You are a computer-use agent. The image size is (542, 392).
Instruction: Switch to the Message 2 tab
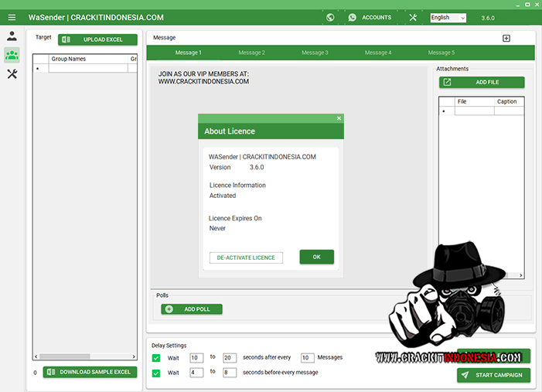(251, 53)
